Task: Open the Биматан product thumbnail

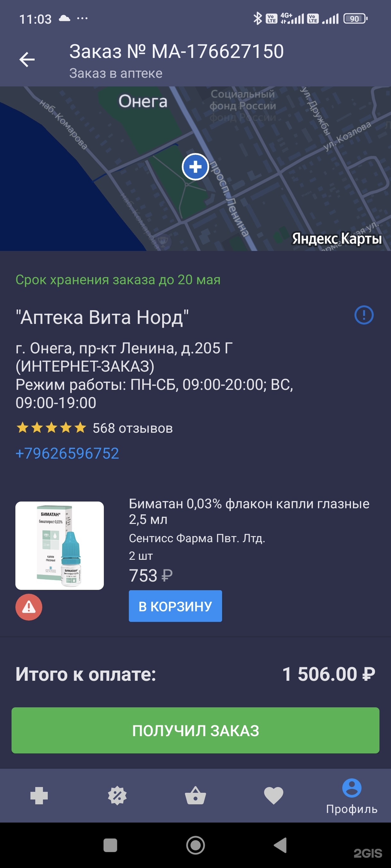Action: pos(60,545)
